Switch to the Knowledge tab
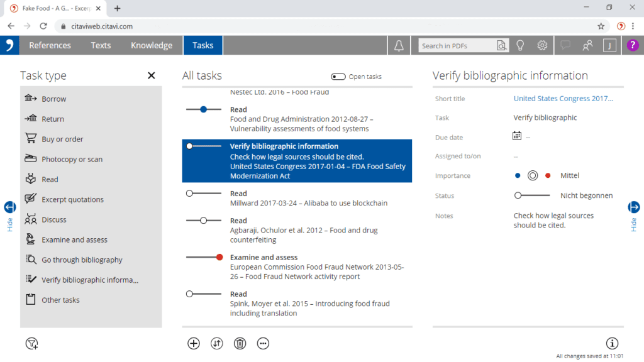Screen dimensions: 644x362 [151, 45]
